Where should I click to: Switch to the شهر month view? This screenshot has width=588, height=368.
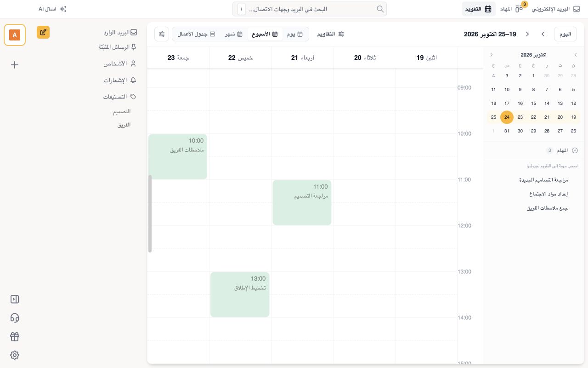pyautogui.click(x=233, y=34)
